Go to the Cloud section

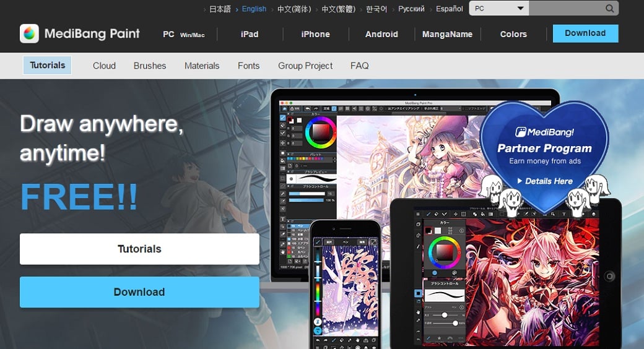coord(104,66)
